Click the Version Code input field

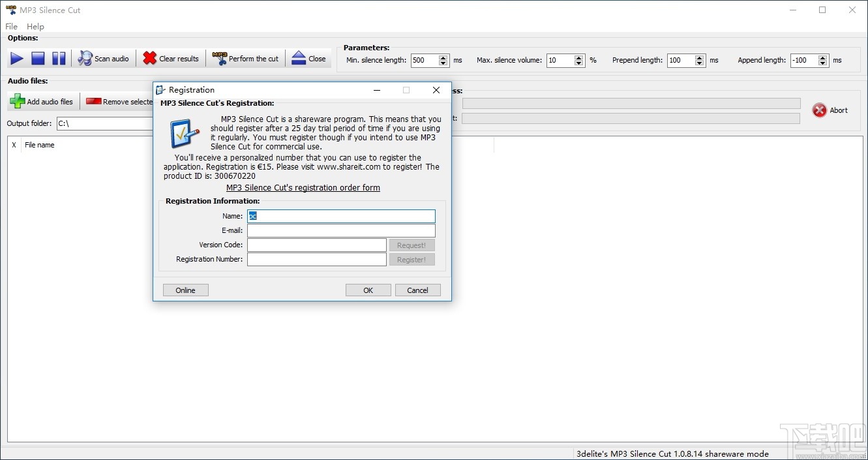(317, 245)
